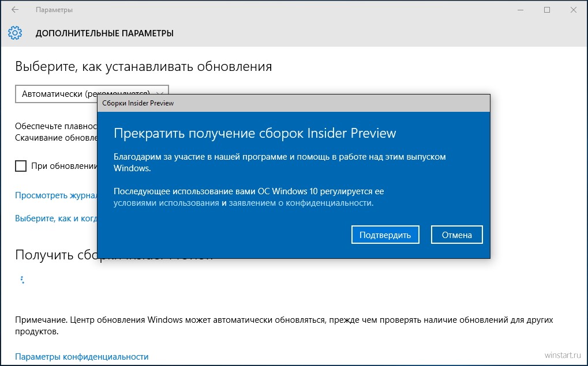Image resolution: width=588 pixels, height=366 pixels.
Task: Click the Параметры window title text
Action: 54,10
